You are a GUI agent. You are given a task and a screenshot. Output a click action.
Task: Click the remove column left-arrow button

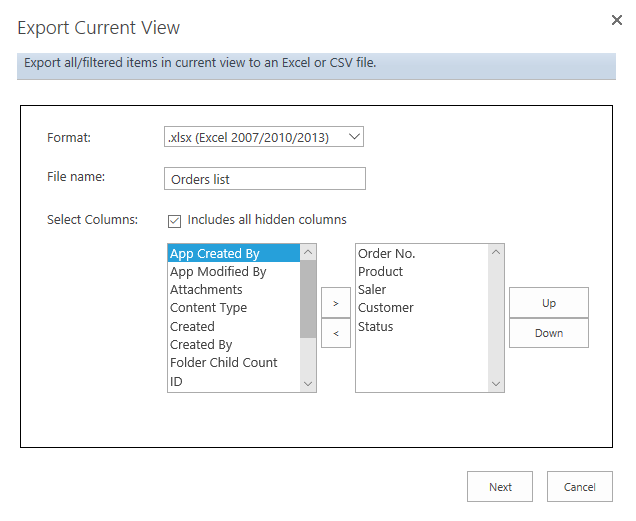pos(335,333)
